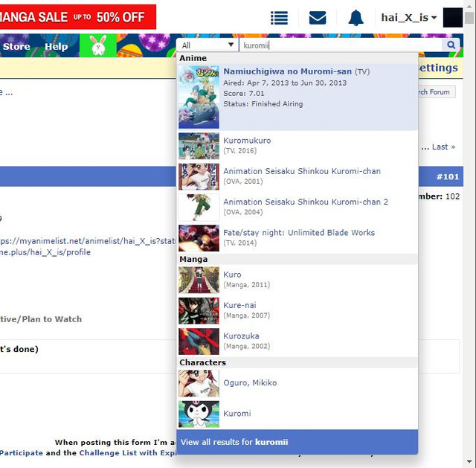Open the hai_X_is account dropdown
Viewport: 476px width, 468px height.
pos(408,18)
